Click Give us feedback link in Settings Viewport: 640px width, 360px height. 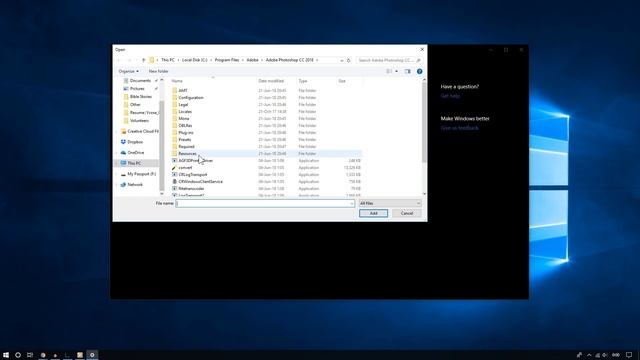(459, 128)
